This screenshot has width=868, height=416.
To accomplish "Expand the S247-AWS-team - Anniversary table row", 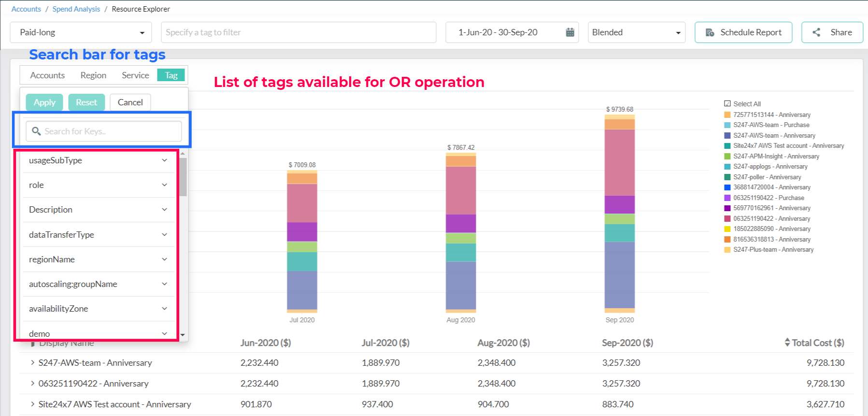I will point(32,362).
